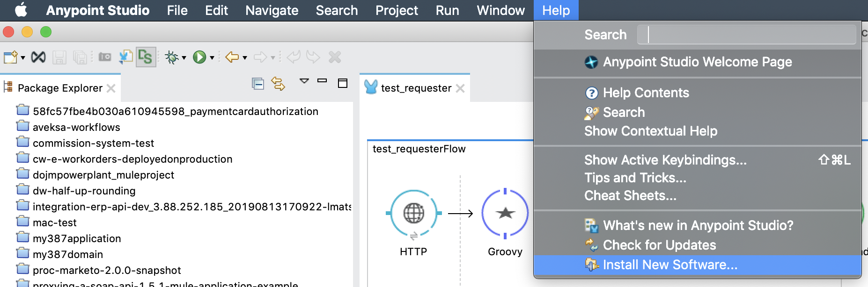Switch to the test_requester editor tab

(x=416, y=88)
